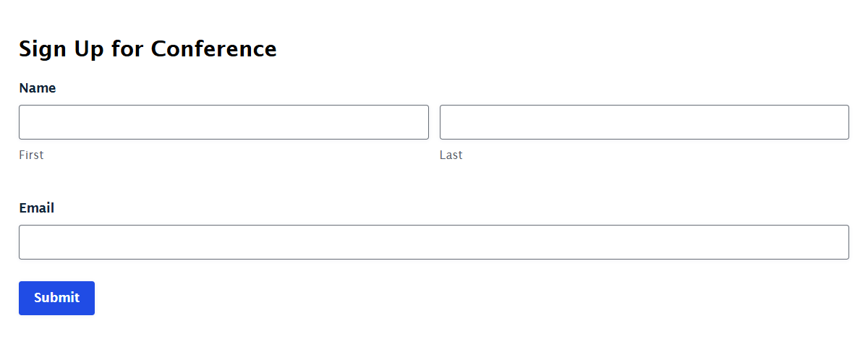Click the "Sign Up for Conference" heading
Screen dimensions: 868x347
pyautogui.click(x=148, y=49)
